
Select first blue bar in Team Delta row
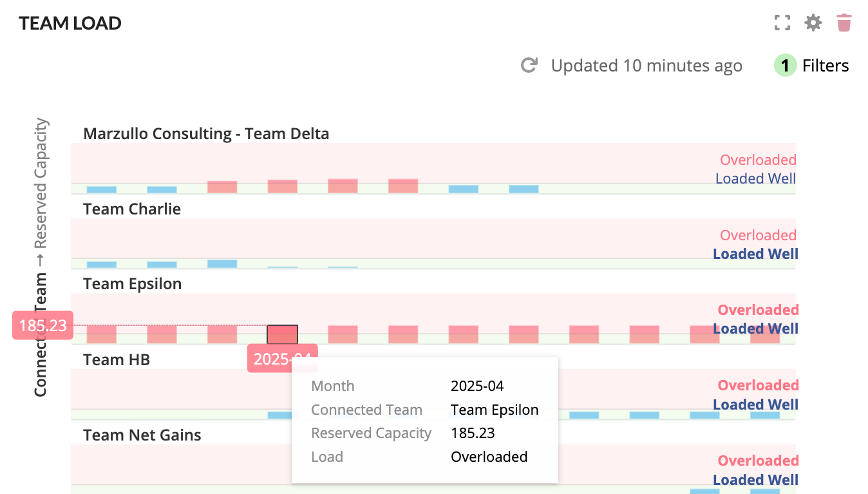102,189
